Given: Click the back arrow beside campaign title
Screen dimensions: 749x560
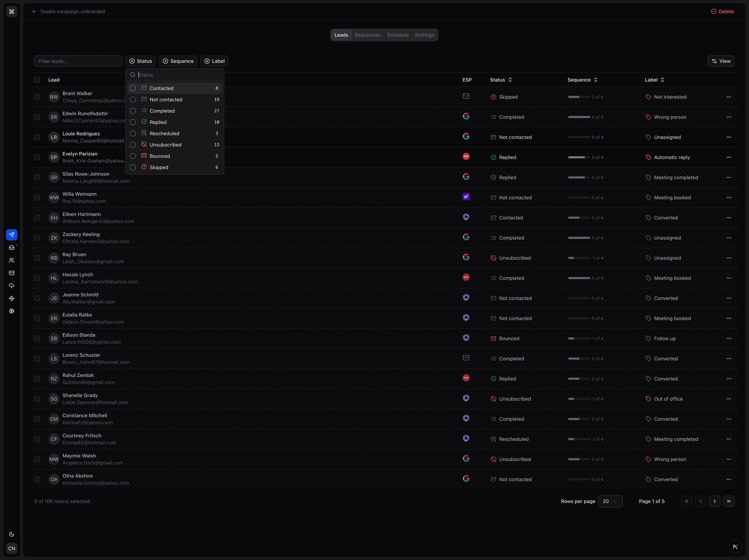Looking at the screenshot, I should tap(34, 12).
